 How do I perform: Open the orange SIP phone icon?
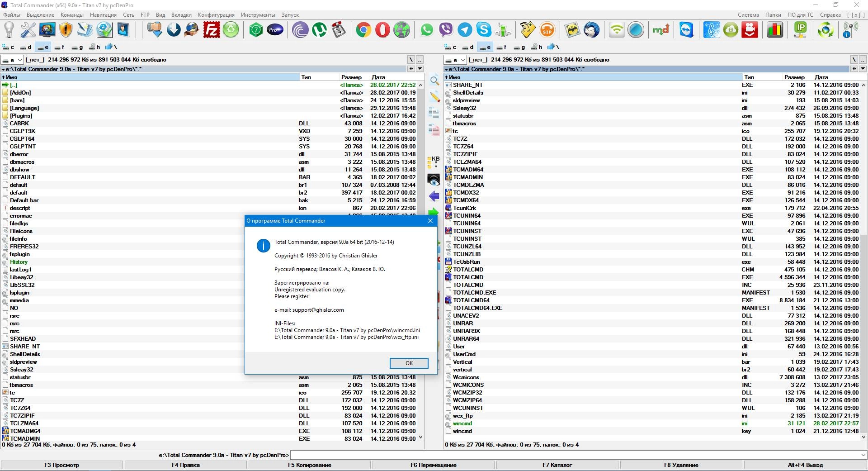coord(547,30)
